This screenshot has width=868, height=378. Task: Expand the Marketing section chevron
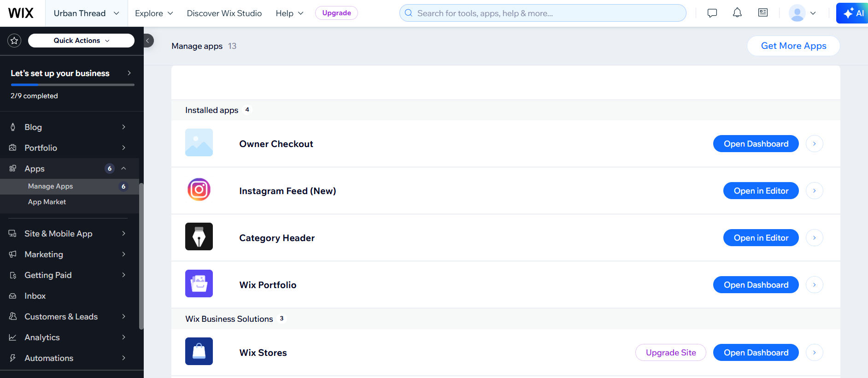click(123, 254)
